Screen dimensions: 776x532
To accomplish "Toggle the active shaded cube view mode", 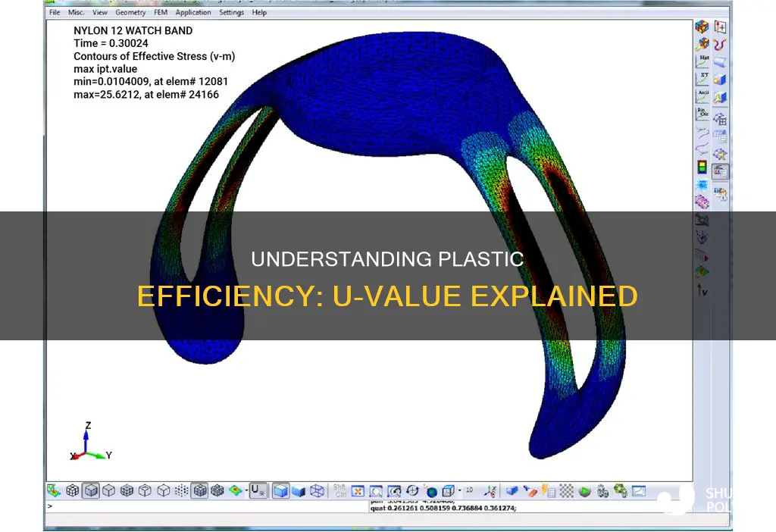I will tap(91, 490).
